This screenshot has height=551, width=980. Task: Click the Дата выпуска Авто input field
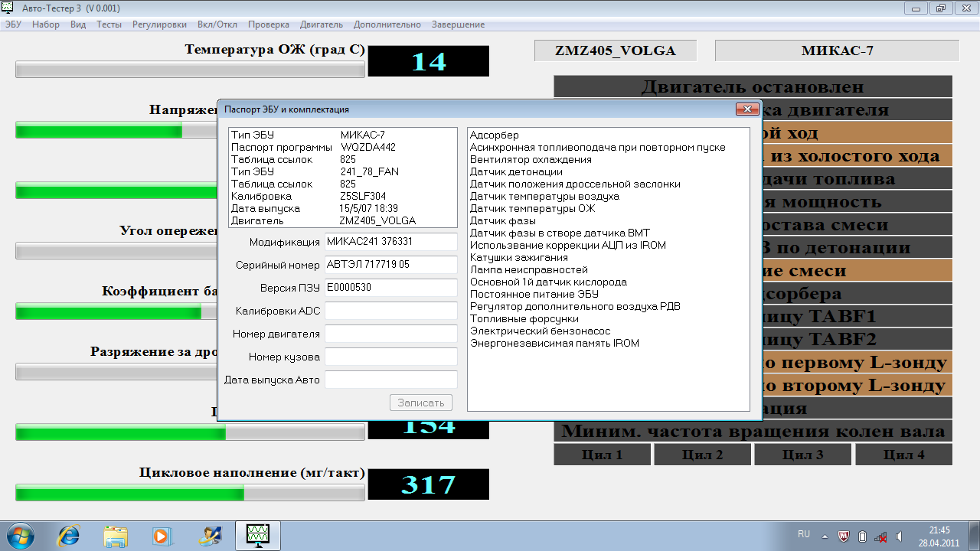(x=391, y=380)
